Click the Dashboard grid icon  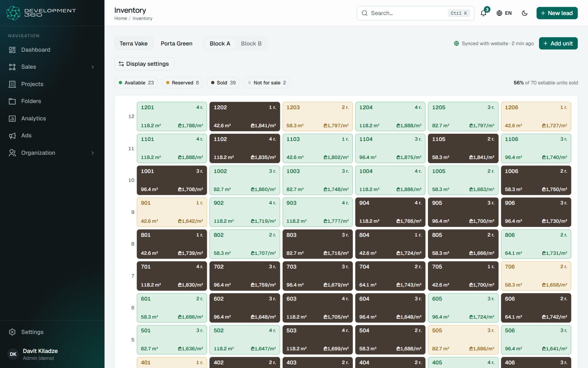point(12,50)
